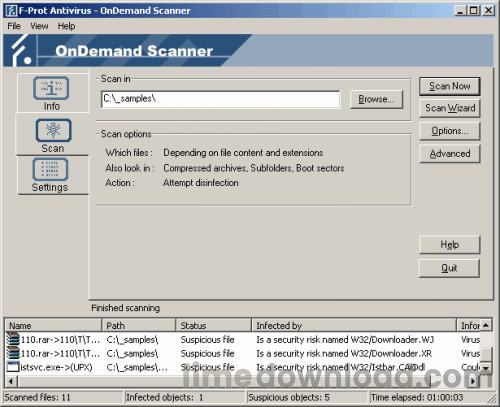The width and height of the screenshot is (500, 407).
Task: Select the second 110.rar archive result icon
Action: [13, 353]
